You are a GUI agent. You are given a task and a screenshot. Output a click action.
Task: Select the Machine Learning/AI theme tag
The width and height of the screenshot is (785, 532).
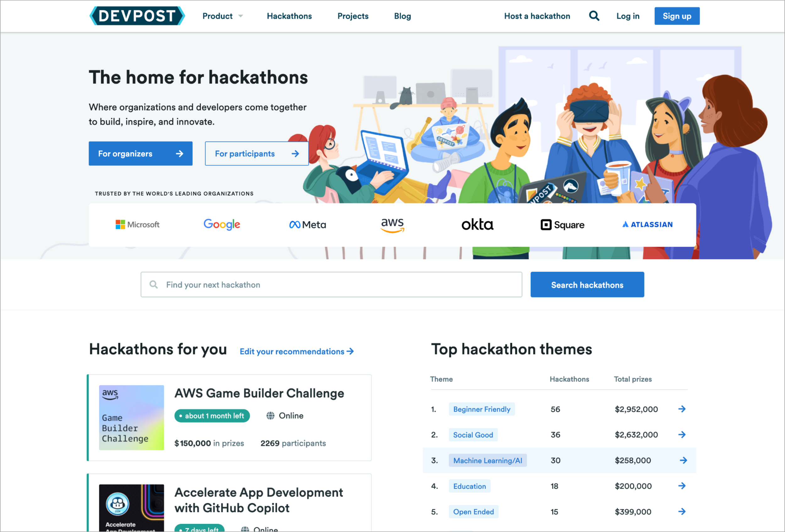pos(488,460)
